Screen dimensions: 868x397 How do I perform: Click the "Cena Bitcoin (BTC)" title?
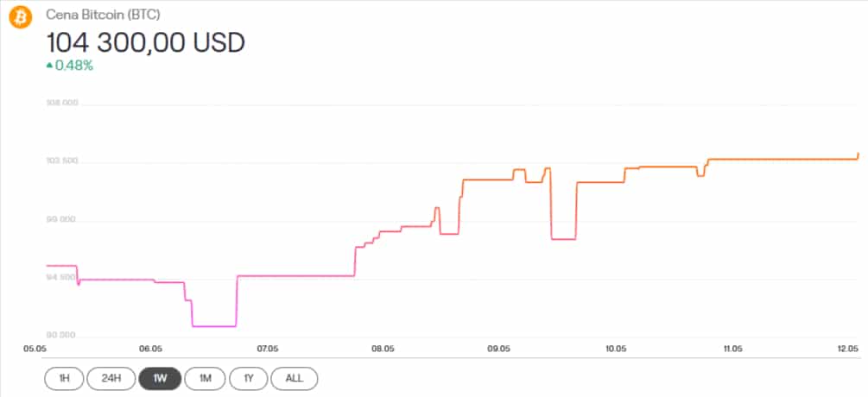(103, 16)
